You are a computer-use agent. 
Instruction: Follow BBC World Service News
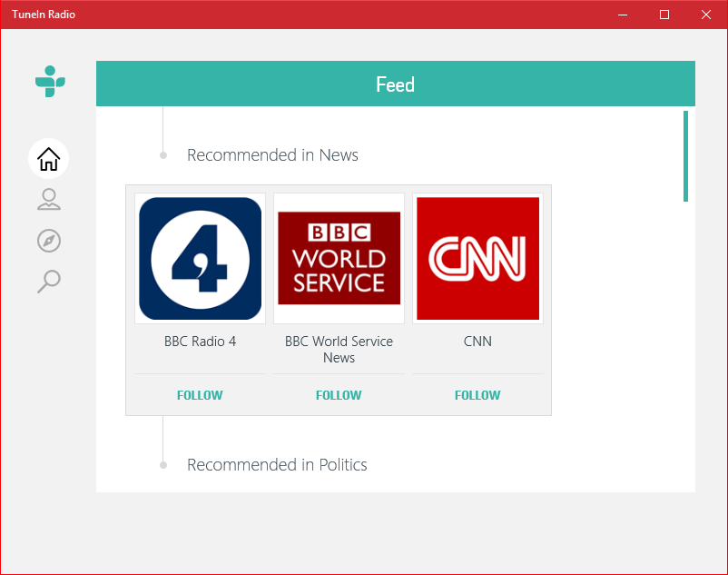pyautogui.click(x=339, y=395)
